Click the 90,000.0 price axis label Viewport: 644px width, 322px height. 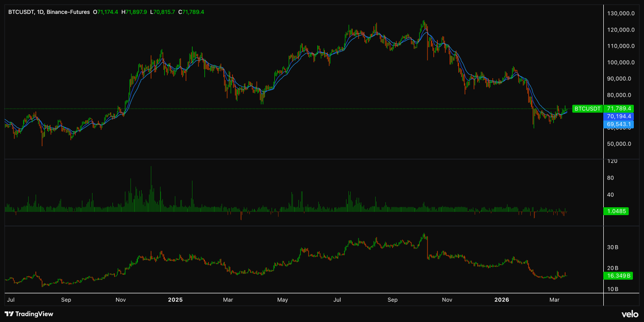click(620, 79)
